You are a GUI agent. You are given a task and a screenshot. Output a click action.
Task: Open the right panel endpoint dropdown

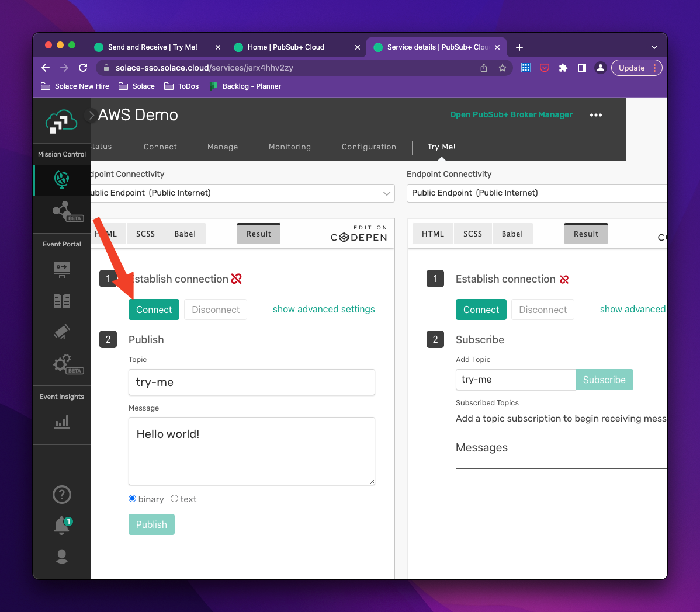[x=536, y=193]
